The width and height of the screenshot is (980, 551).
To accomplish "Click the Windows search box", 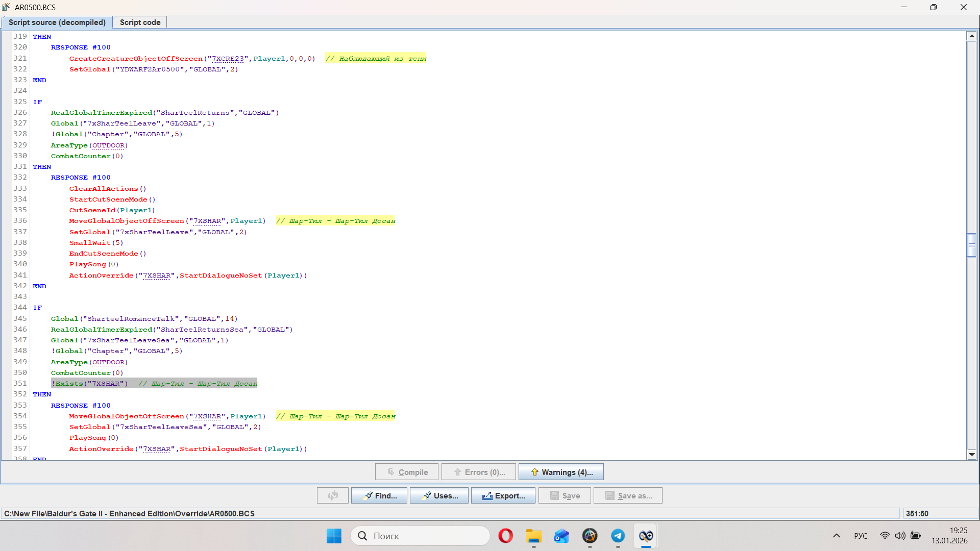I will coord(420,536).
